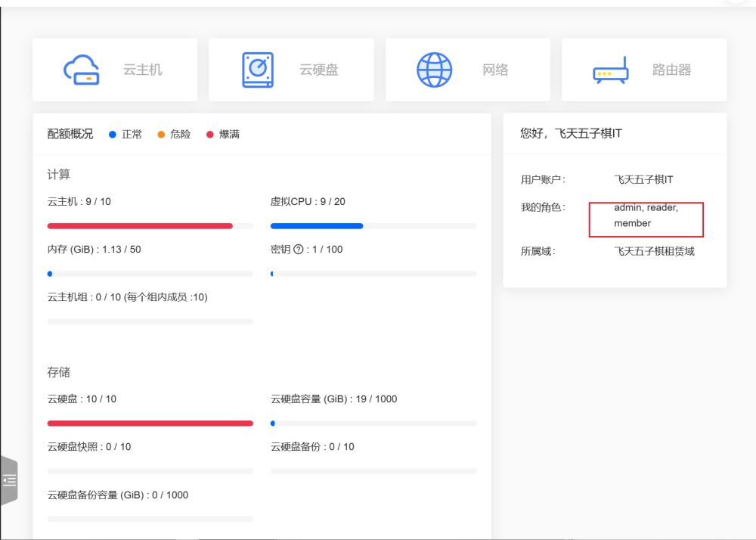Click the blue 正常 legend dot
756x540 pixels.
pyautogui.click(x=113, y=135)
